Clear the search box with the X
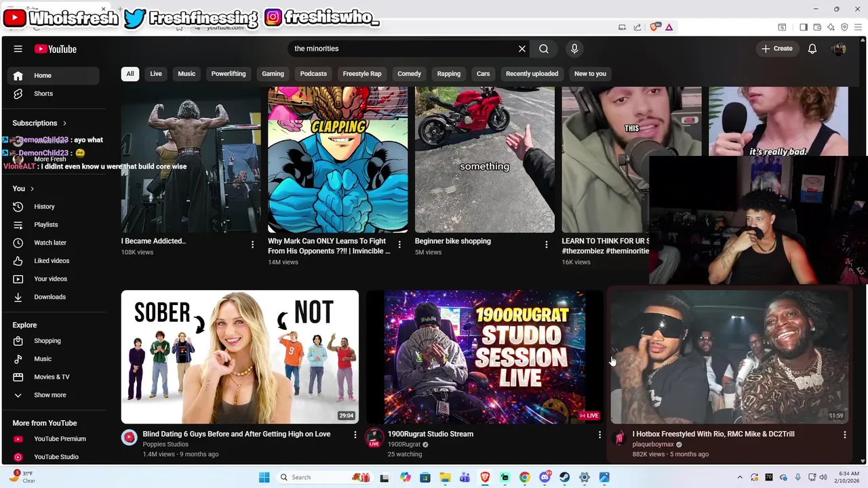The height and width of the screenshot is (488, 868). tap(522, 49)
